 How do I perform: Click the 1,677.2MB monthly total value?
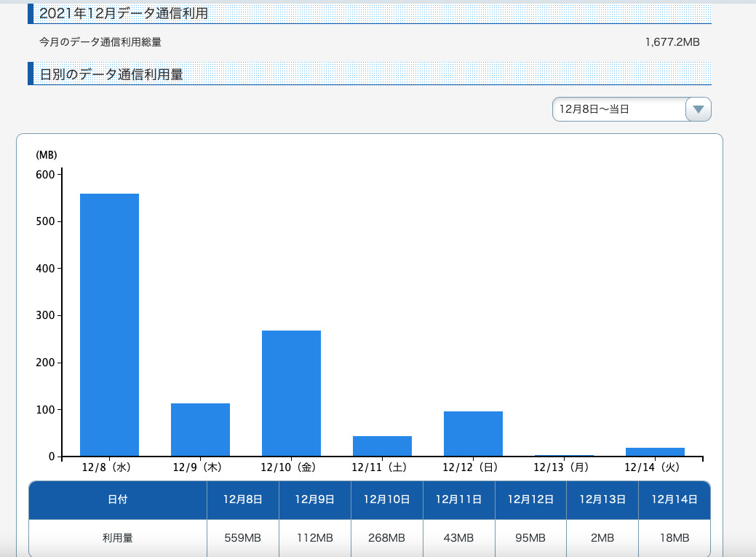(x=672, y=42)
